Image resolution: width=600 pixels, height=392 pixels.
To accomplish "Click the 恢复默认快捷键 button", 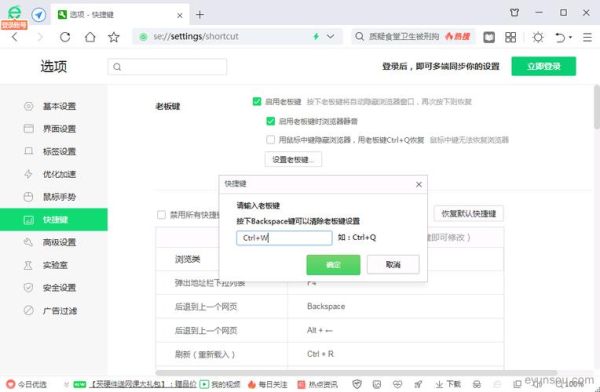I will click(468, 213).
